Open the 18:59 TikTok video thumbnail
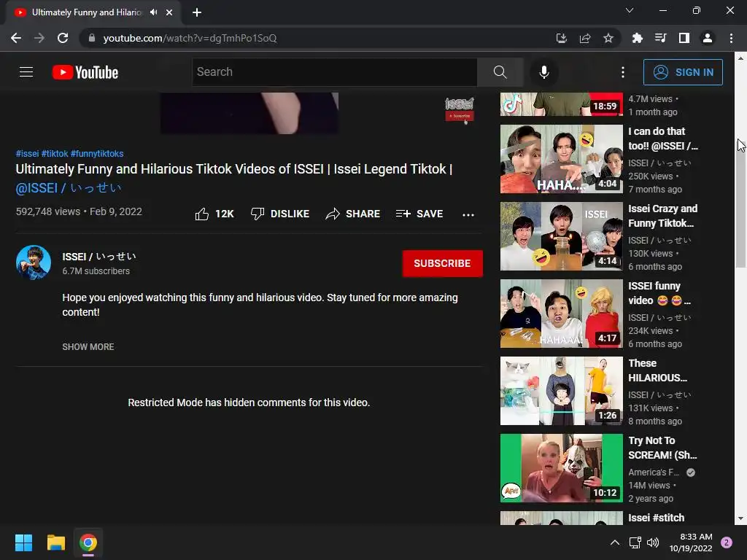Viewport: 747px width, 560px height. point(561,104)
